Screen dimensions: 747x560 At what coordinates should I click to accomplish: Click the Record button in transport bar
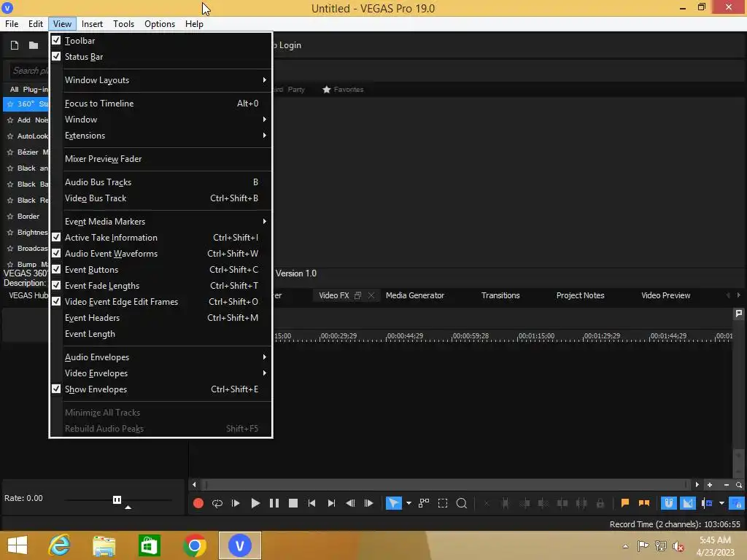tap(198, 503)
